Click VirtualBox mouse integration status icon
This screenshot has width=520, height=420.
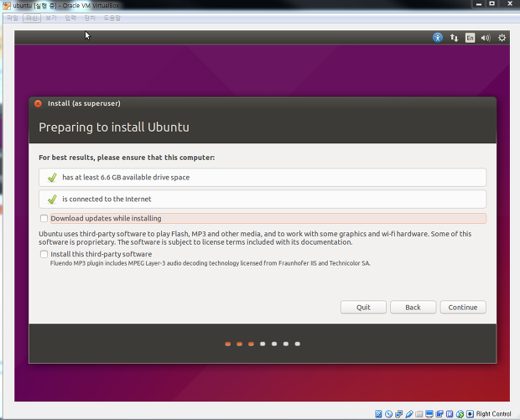tap(460, 413)
